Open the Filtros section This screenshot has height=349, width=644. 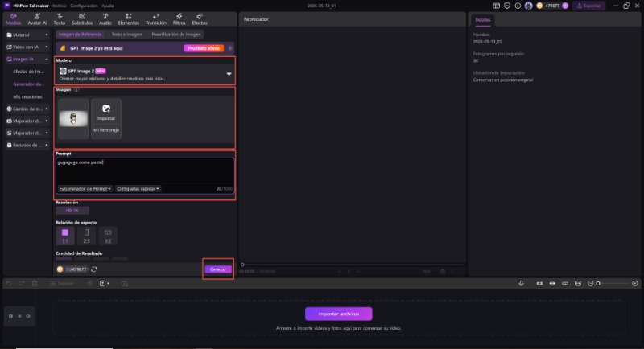coord(179,19)
